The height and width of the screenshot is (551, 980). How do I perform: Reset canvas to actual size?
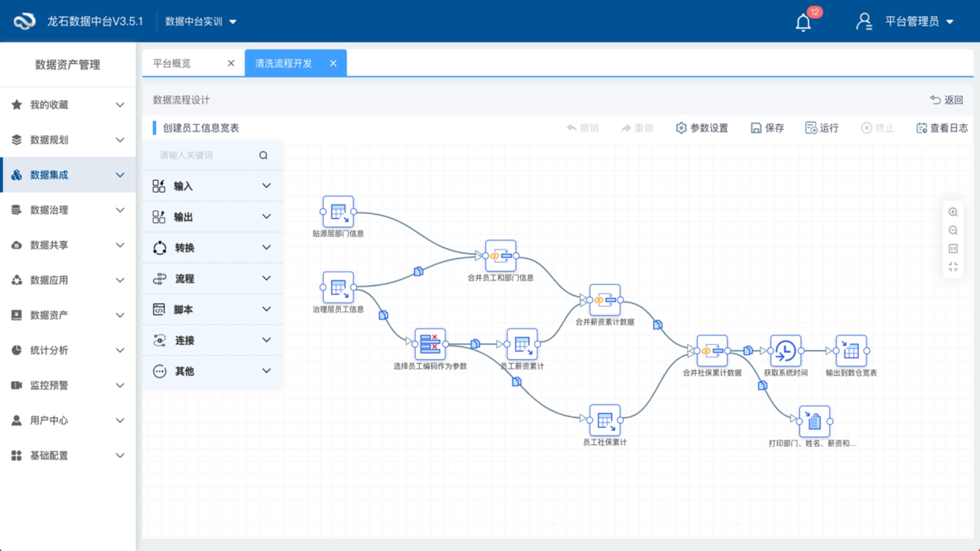tap(953, 248)
